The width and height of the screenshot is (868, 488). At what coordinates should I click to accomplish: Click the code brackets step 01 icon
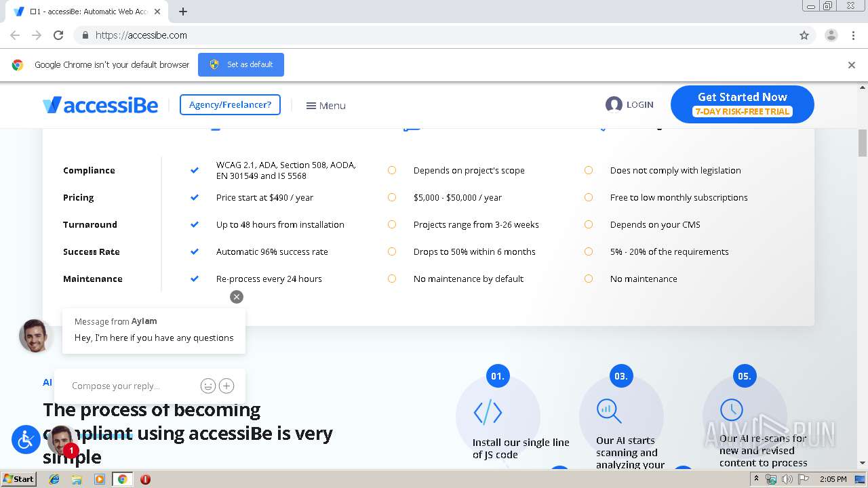pyautogui.click(x=488, y=412)
